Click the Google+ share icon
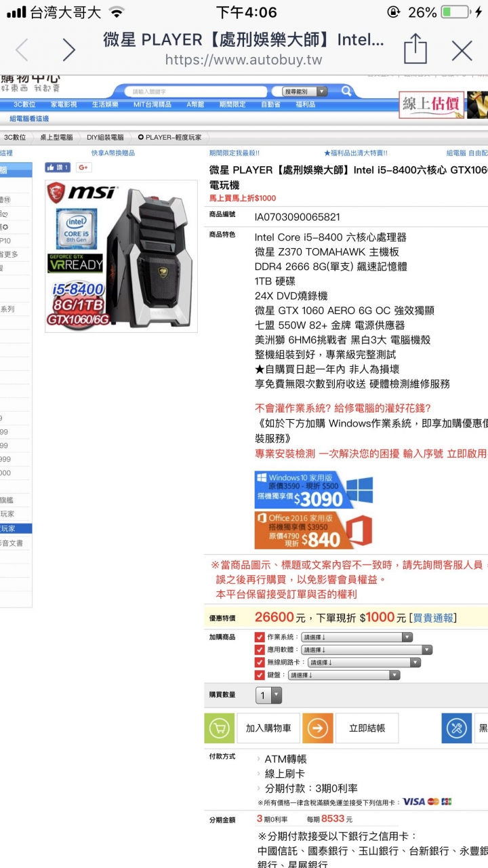The width and height of the screenshot is (488, 868). click(x=83, y=167)
